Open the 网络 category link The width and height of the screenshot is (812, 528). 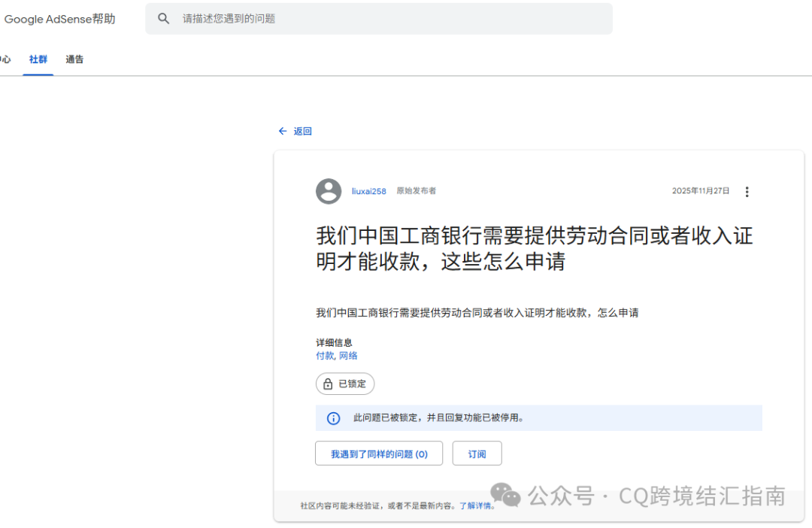coord(348,355)
